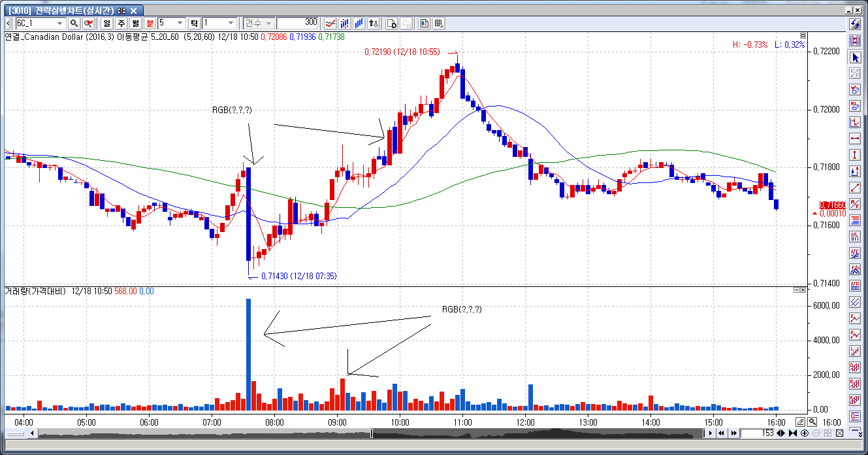Click the zoom-in plus circle icon
868x455 pixels.
click(804, 433)
